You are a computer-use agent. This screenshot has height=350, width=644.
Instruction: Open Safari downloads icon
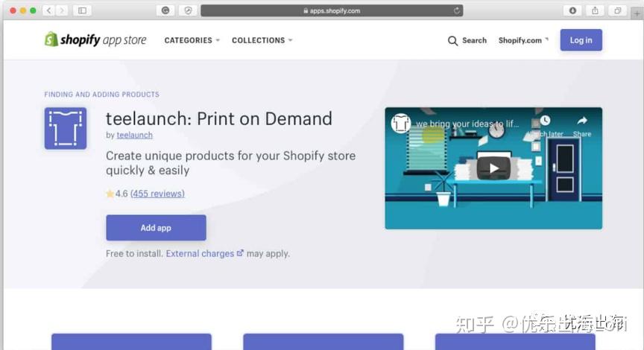tap(572, 10)
